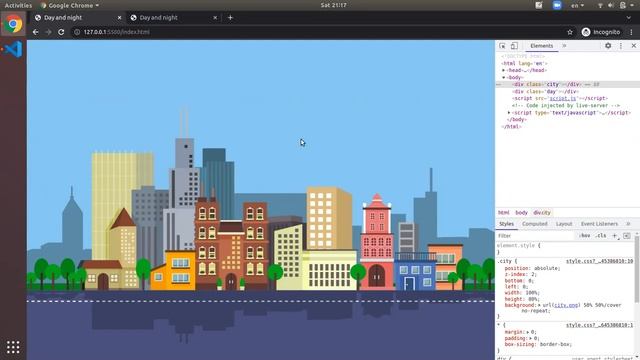Click the box-sizing: border-box declaration
This screenshot has width=640, height=360.
[538, 344]
